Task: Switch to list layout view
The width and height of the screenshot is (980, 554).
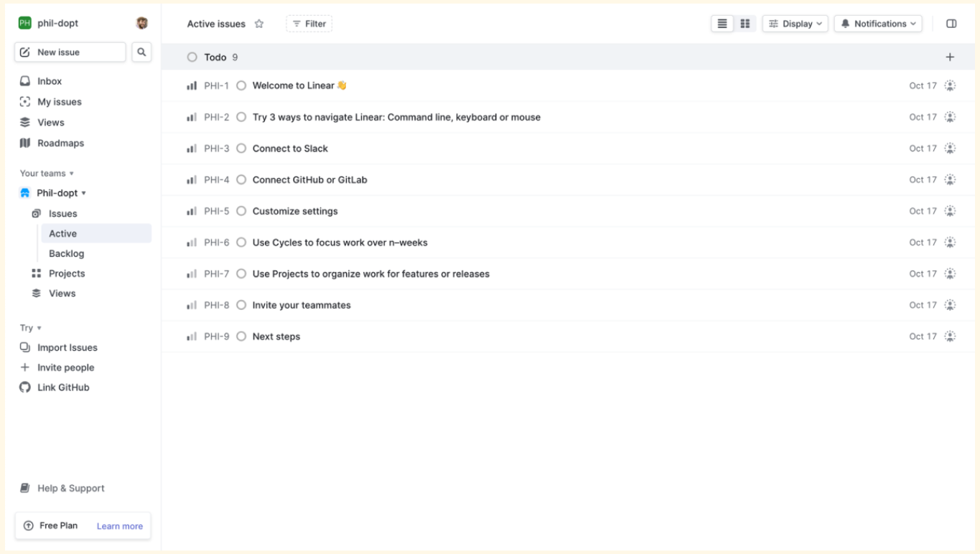Action: (x=722, y=24)
